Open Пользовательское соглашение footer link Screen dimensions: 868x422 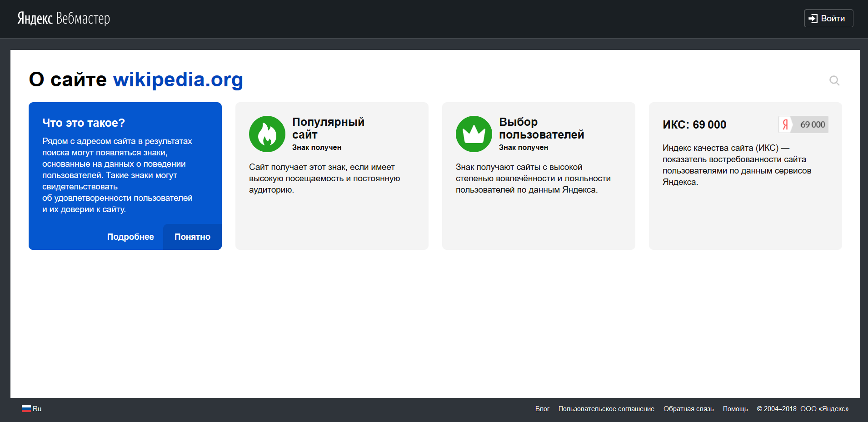pos(606,409)
